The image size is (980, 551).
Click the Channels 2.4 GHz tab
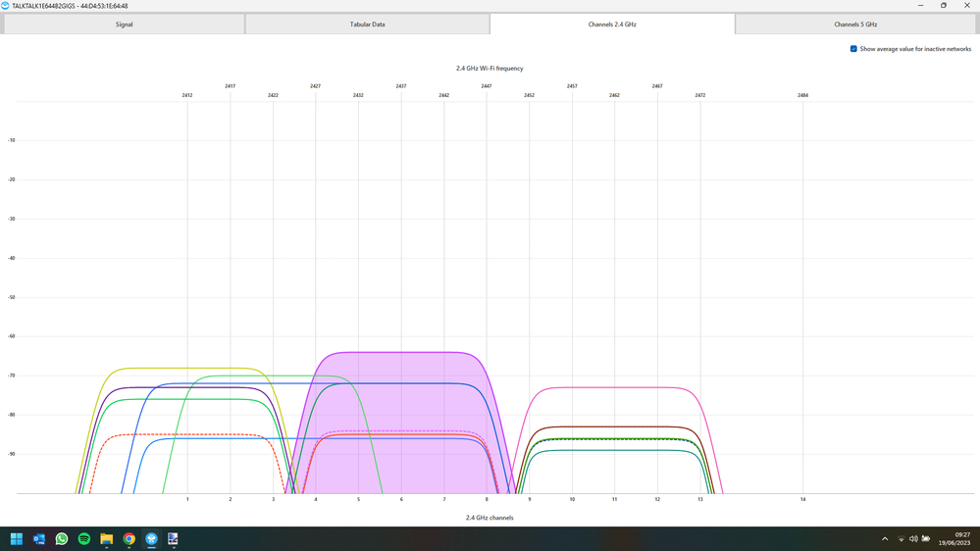(612, 25)
